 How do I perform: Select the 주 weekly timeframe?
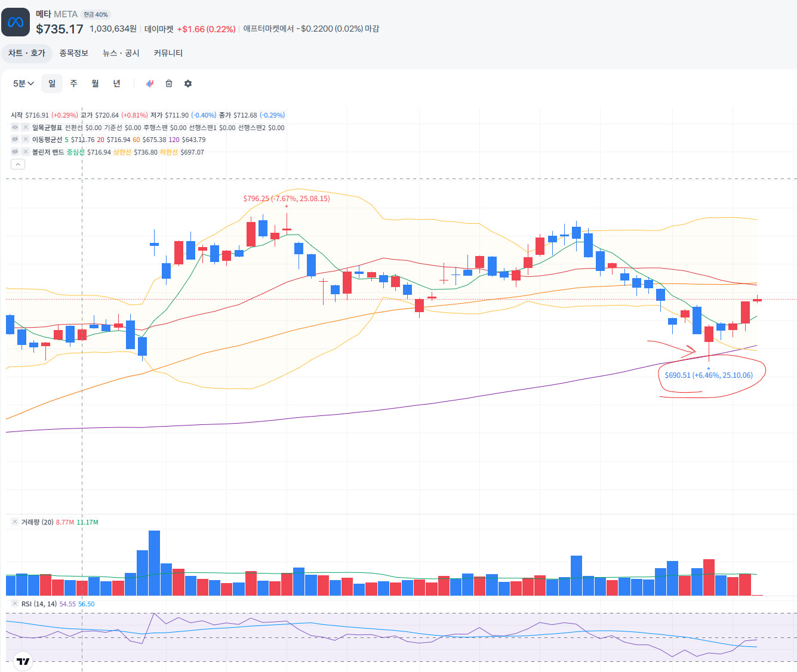73,84
